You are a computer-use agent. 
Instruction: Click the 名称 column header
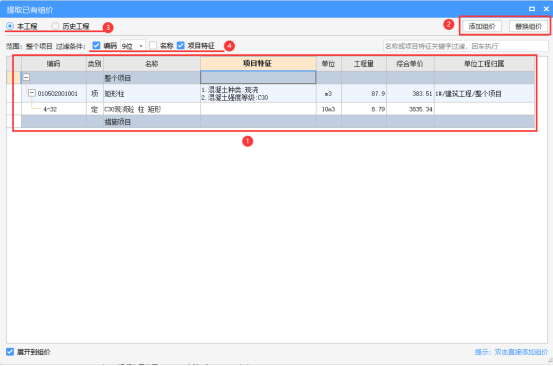(152, 64)
